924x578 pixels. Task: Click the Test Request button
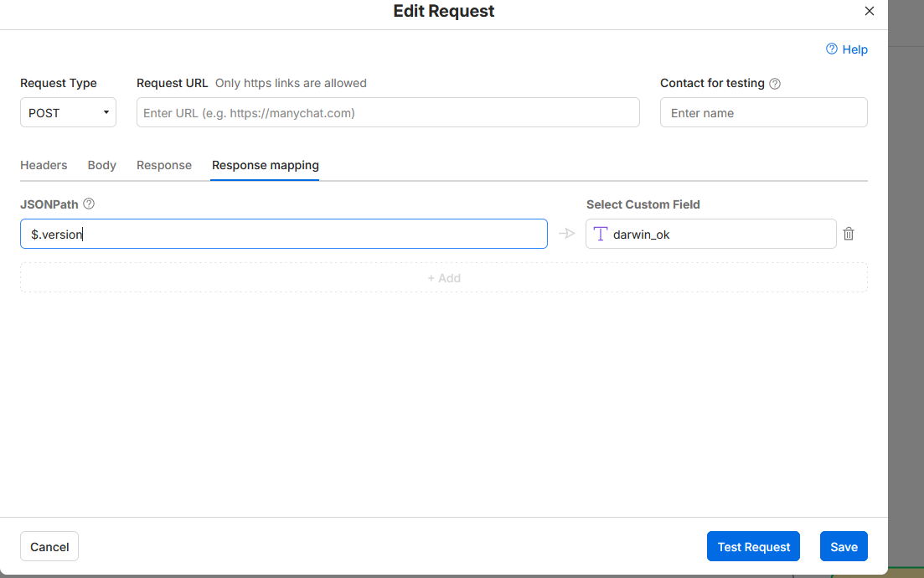(753, 546)
